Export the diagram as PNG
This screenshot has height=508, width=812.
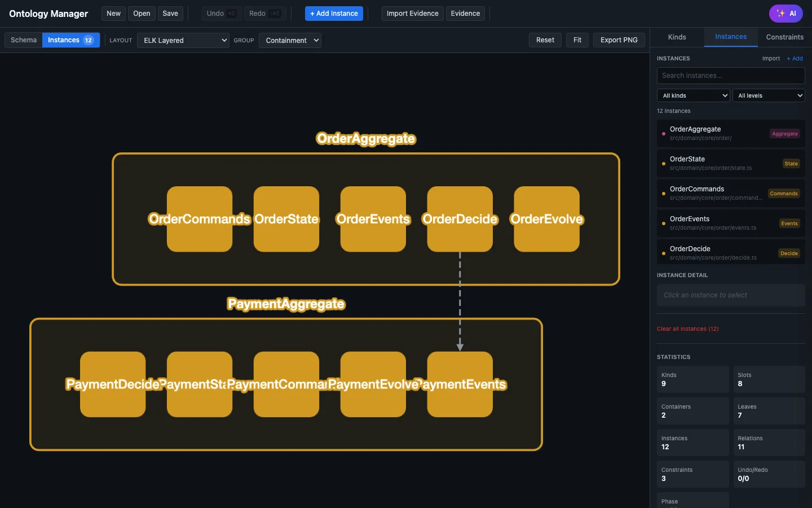pyautogui.click(x=619, y=40)
